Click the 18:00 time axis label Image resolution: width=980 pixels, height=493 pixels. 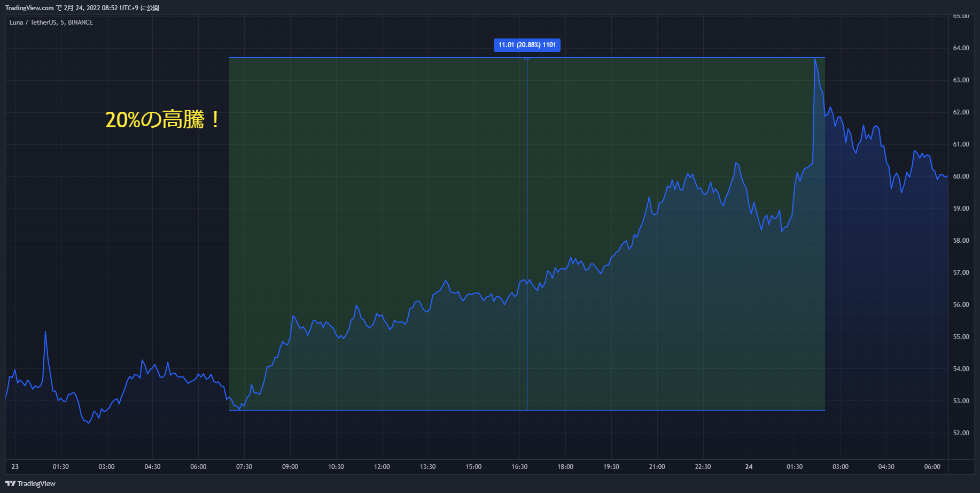[565, 467]
